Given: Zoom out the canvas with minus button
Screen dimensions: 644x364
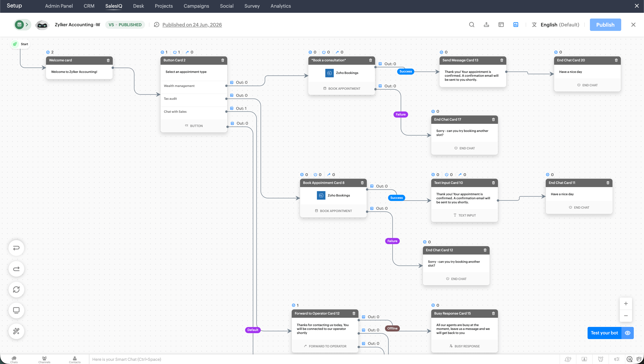Looking at the screenshot, I should click(626, 316).
